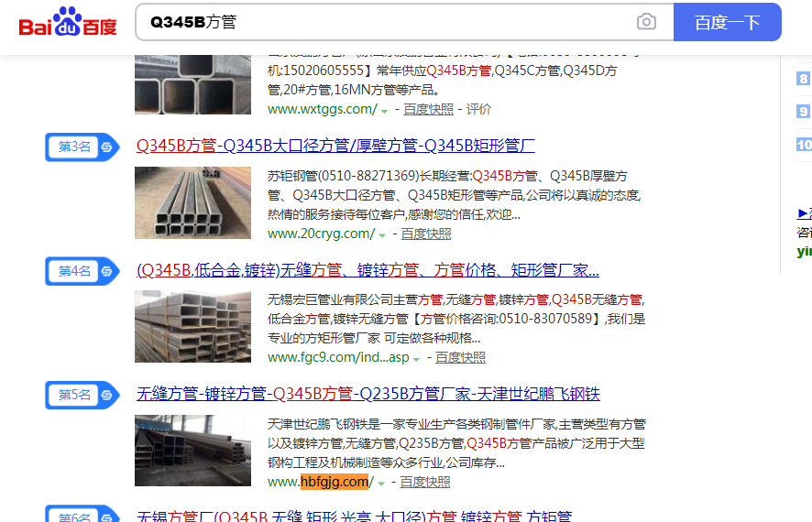Open result Q345B方管-Q345B大口径方管/厚壁方管

click(335, 146)
